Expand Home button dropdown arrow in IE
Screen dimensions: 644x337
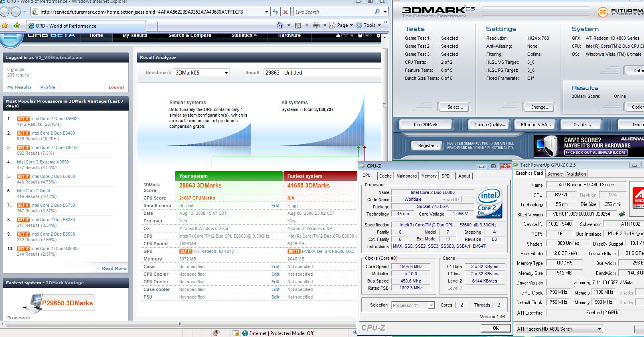(289, 25)
